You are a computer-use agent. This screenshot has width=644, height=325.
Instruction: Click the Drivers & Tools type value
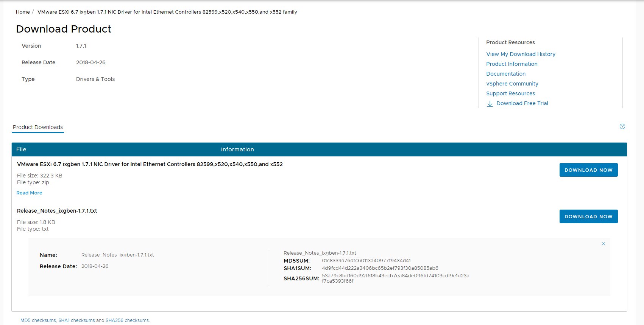(95, 79)
